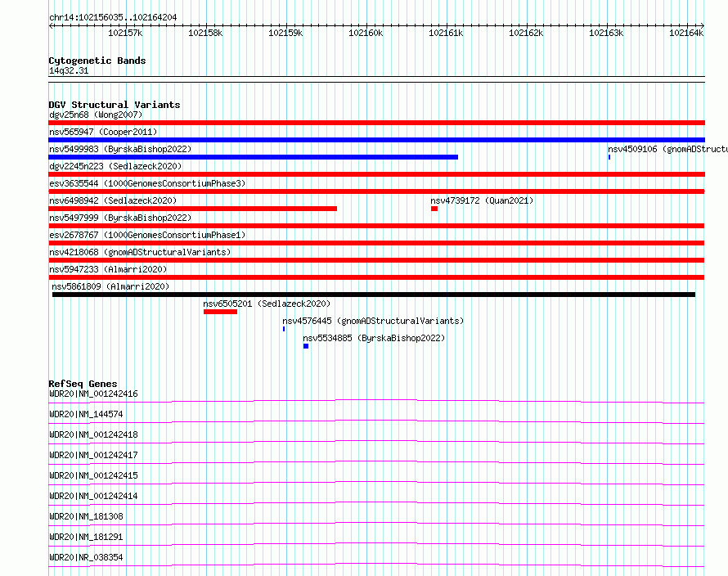The width and height of the screenshot is (728, 576).
Task: Click the RefSeq Genes track title
Action: 83,385
